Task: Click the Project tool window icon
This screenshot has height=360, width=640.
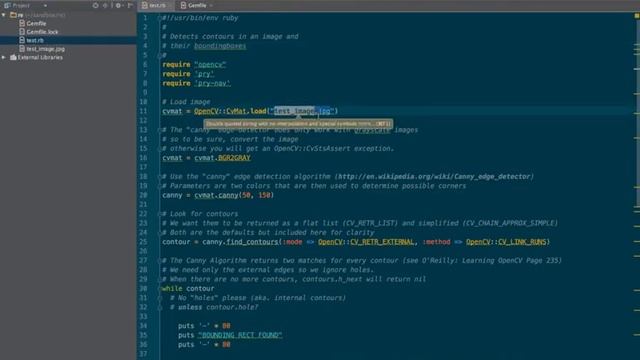Action: [x=7, y=5]
